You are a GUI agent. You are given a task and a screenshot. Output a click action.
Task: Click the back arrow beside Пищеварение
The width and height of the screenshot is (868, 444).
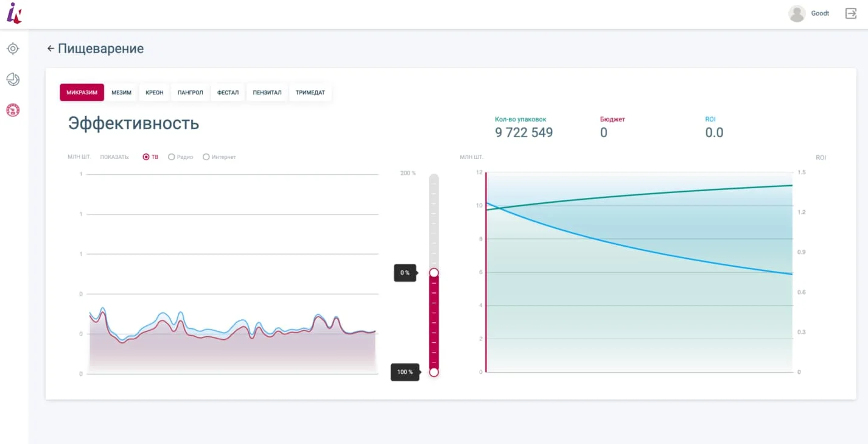pos(51,49)
